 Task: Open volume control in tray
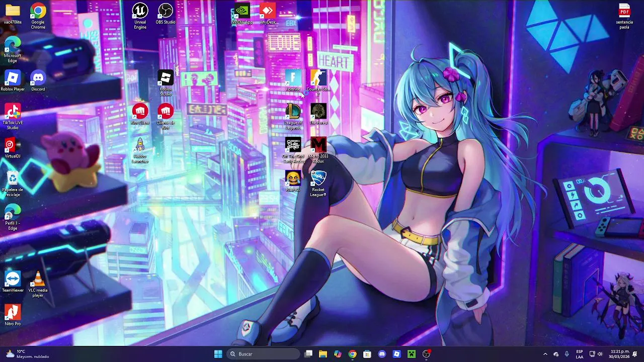tap(600, 354)
